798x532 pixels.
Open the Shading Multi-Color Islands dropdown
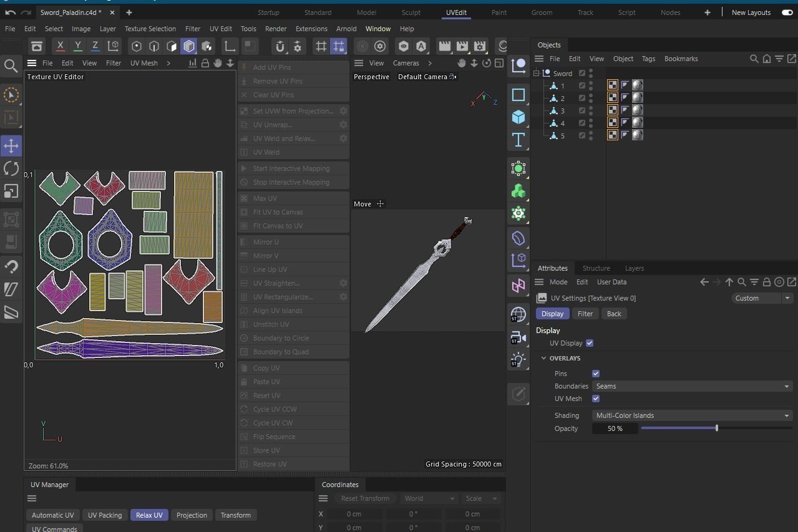point(693,415)
